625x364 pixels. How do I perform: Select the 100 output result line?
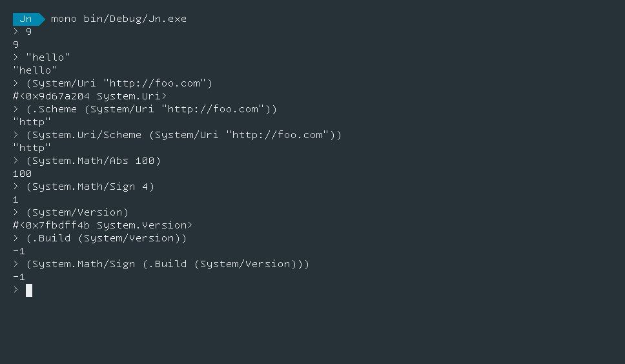pos(22,174)
